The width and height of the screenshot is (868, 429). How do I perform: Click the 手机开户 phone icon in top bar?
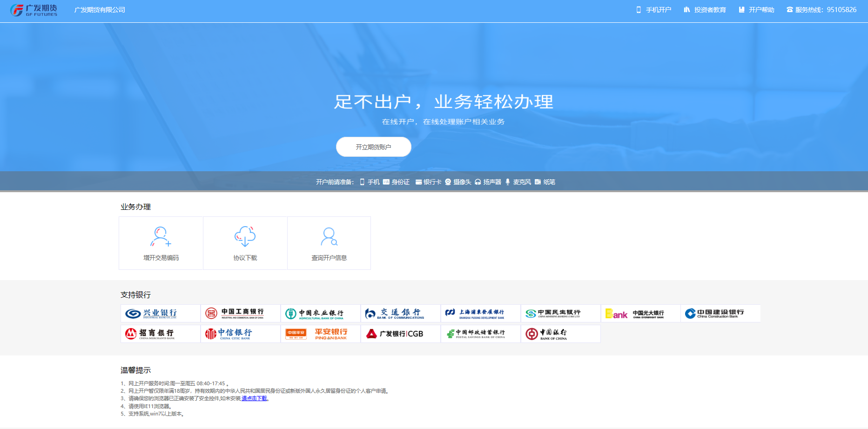pos(638,9)
